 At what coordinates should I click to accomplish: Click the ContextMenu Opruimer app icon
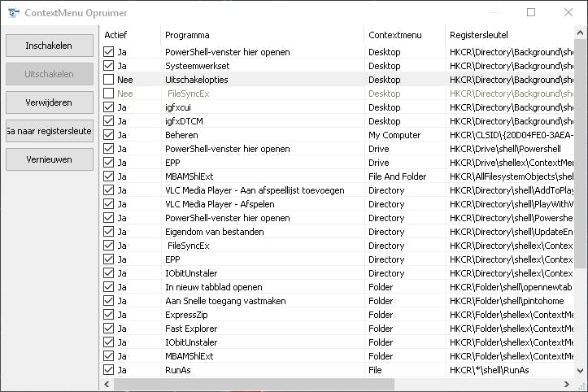[13, 13]
